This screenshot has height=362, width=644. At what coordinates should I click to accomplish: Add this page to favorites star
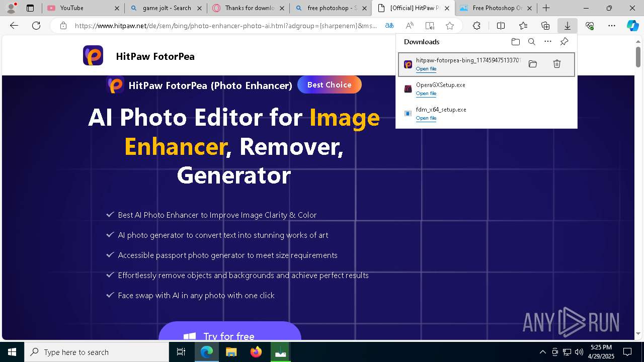pos(450,26)
